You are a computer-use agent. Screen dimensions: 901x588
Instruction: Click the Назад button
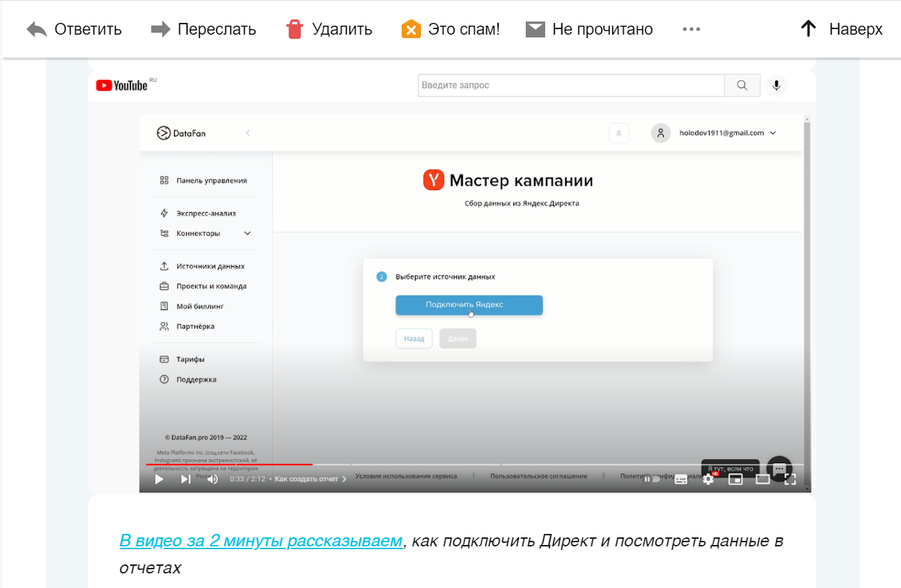[x=414, y=338]
